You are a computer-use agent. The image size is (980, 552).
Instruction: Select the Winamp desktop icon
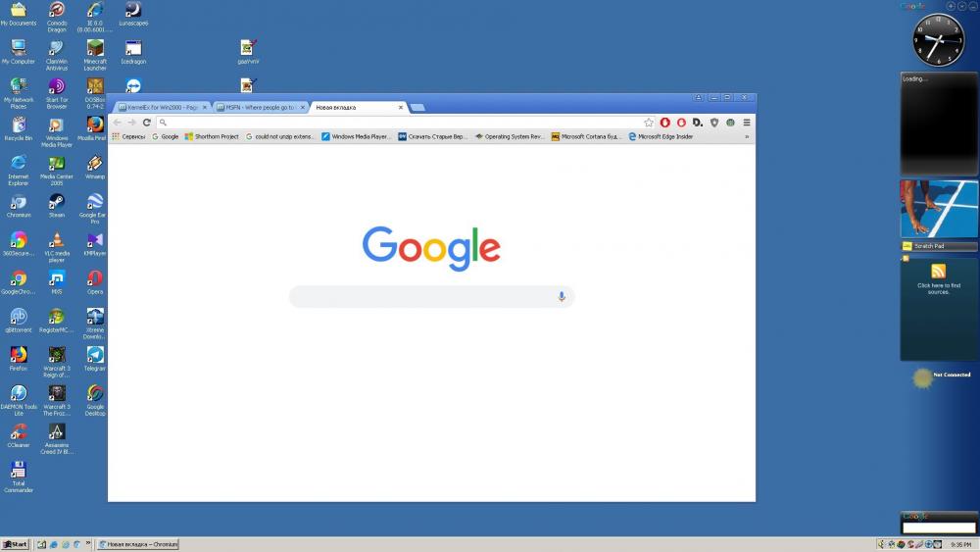tap(95, 167)
